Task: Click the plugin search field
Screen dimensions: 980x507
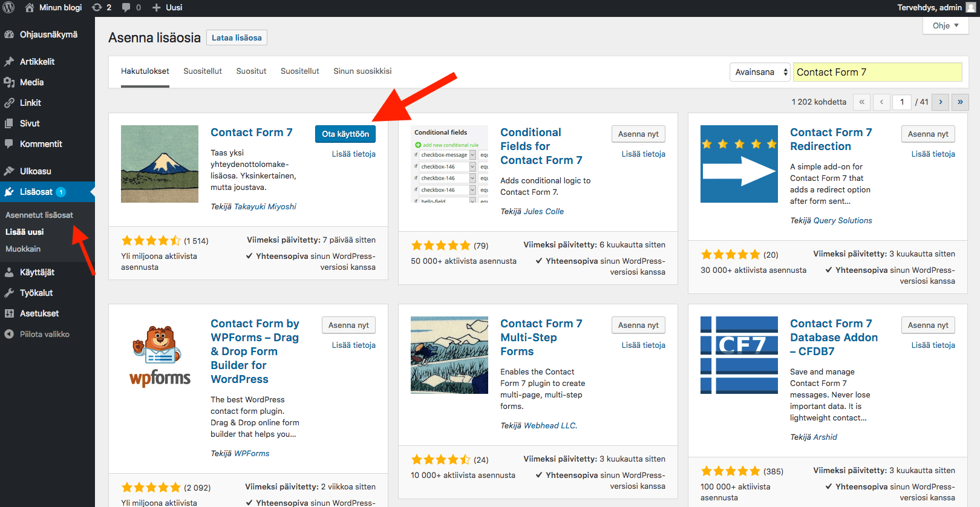Action: click(x=877, y=72)
